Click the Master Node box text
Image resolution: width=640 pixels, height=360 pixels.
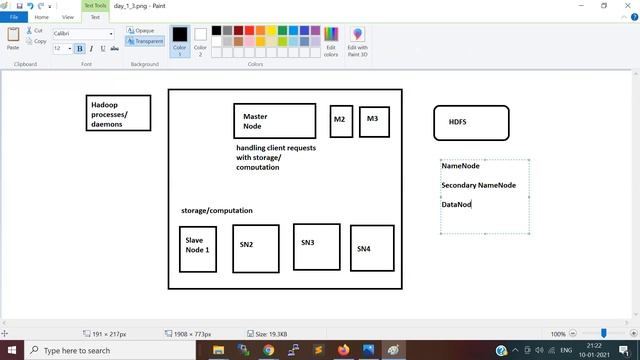tap(255, 121)
